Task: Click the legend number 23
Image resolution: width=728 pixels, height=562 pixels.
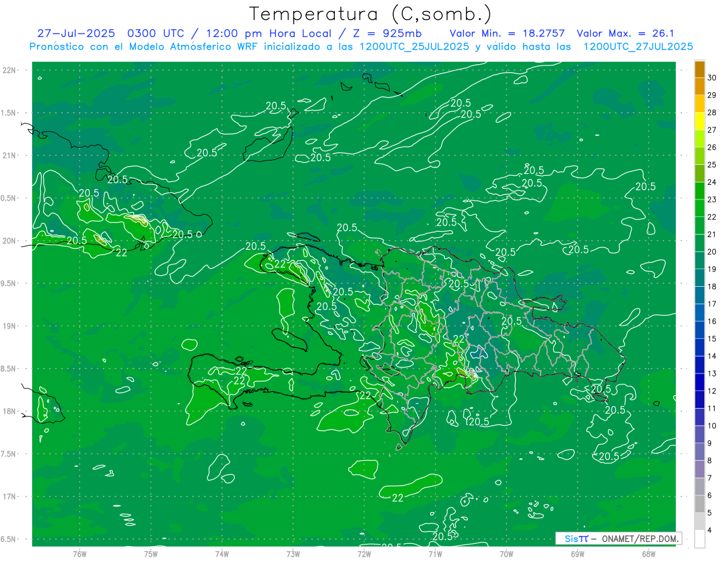Action: [x=712, y=199]
